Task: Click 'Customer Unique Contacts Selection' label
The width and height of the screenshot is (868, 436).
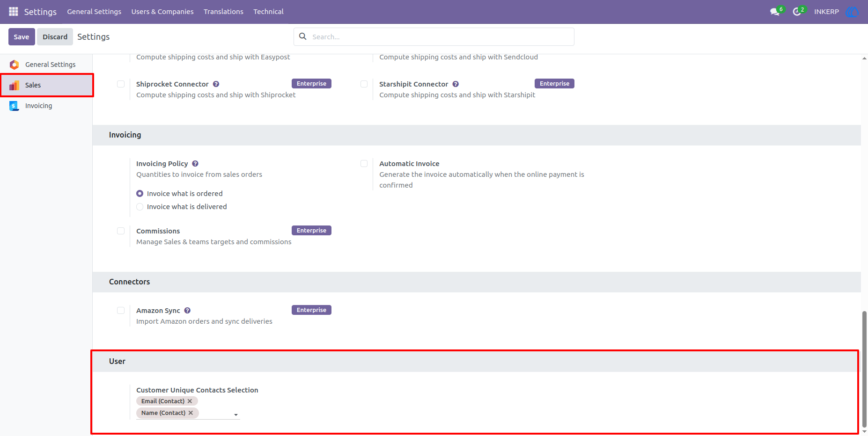Action: [197, 390]
